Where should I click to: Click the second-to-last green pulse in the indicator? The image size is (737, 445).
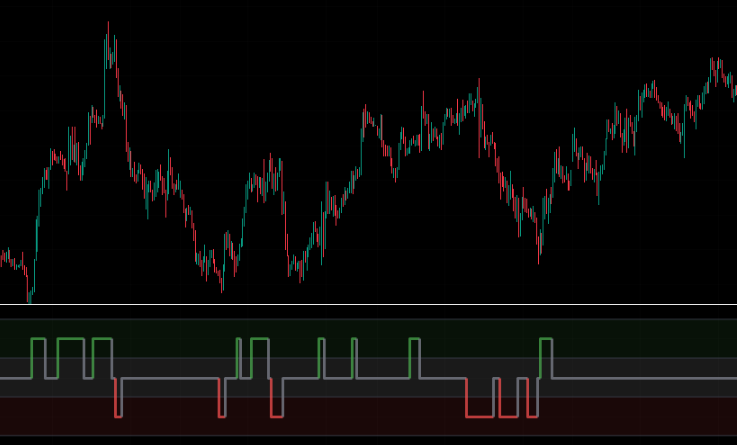414,340
